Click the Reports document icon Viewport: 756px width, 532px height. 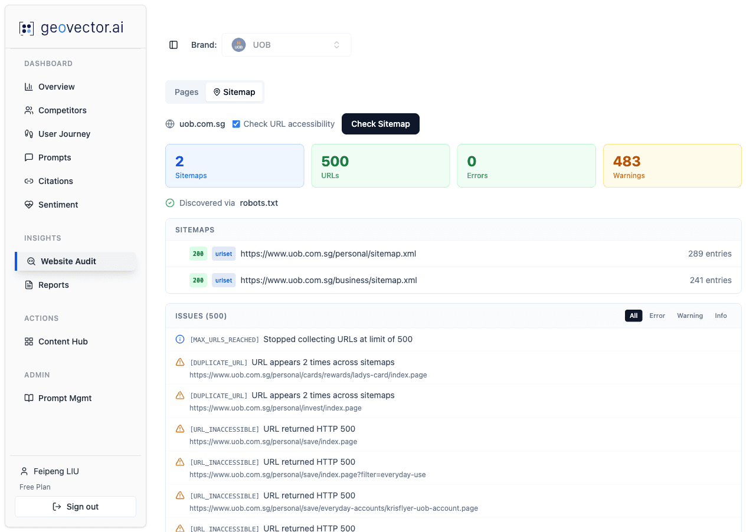(29, 285)
